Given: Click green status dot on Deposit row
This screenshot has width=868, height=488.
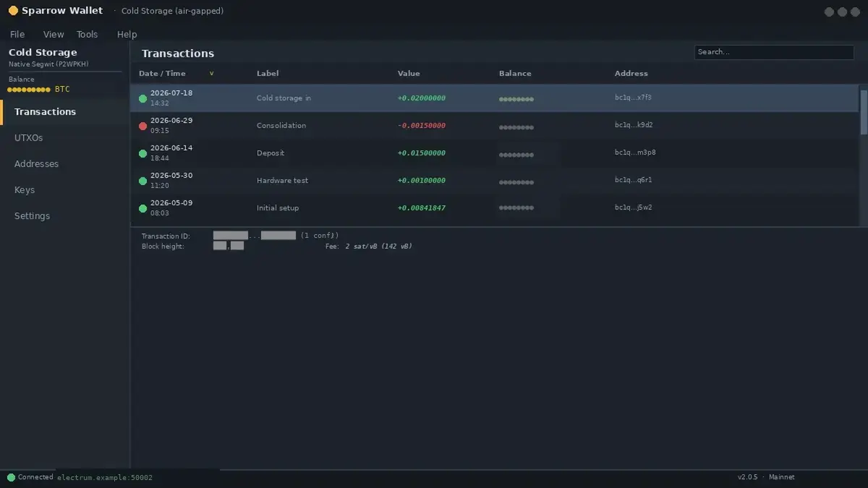Looking at the screenshot, I should coord(143,153).
